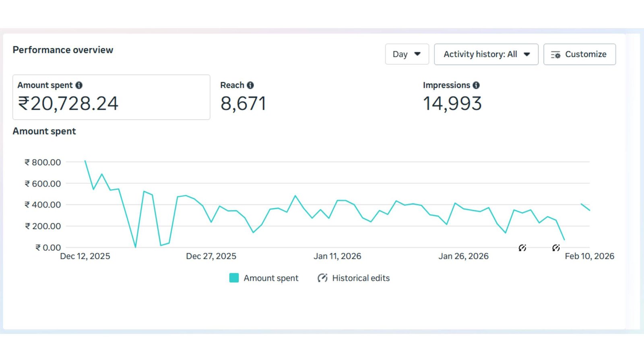This screenshot has height=362, width=644.
Task: Click the info icon next to Impressions
Action: [476, 85]
